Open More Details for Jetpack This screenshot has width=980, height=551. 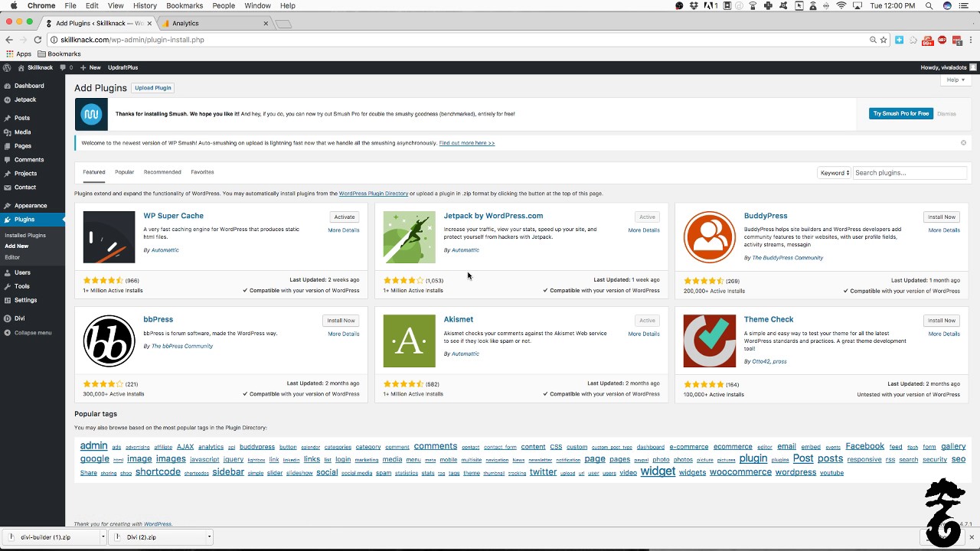(644, 230)
